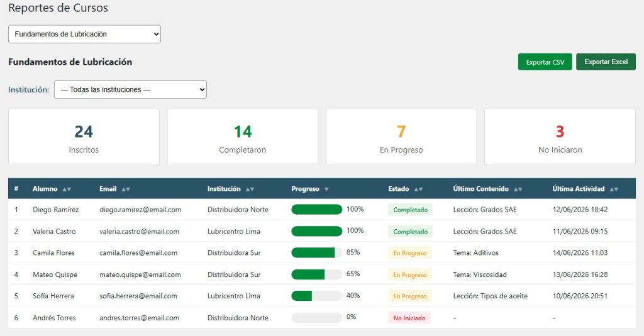
Task: Click the Institución: filter label
Action: 29,89
